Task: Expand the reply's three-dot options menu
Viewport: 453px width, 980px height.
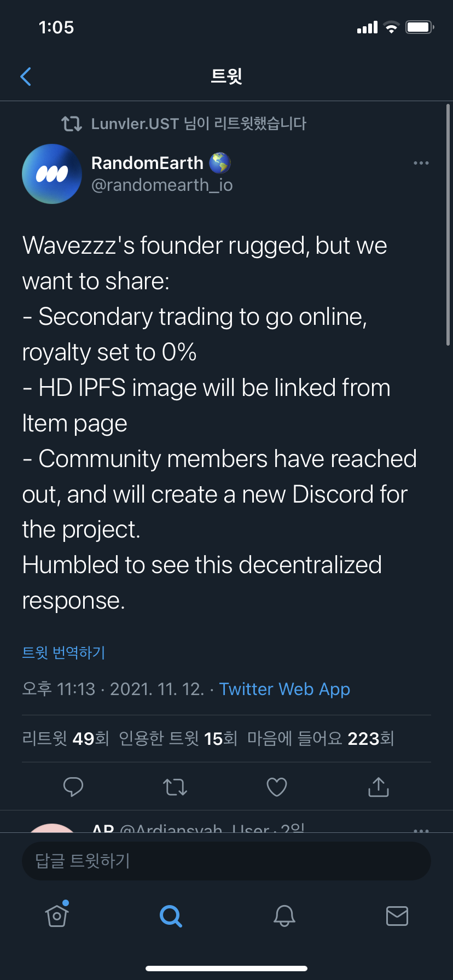Action: [421, 830]
